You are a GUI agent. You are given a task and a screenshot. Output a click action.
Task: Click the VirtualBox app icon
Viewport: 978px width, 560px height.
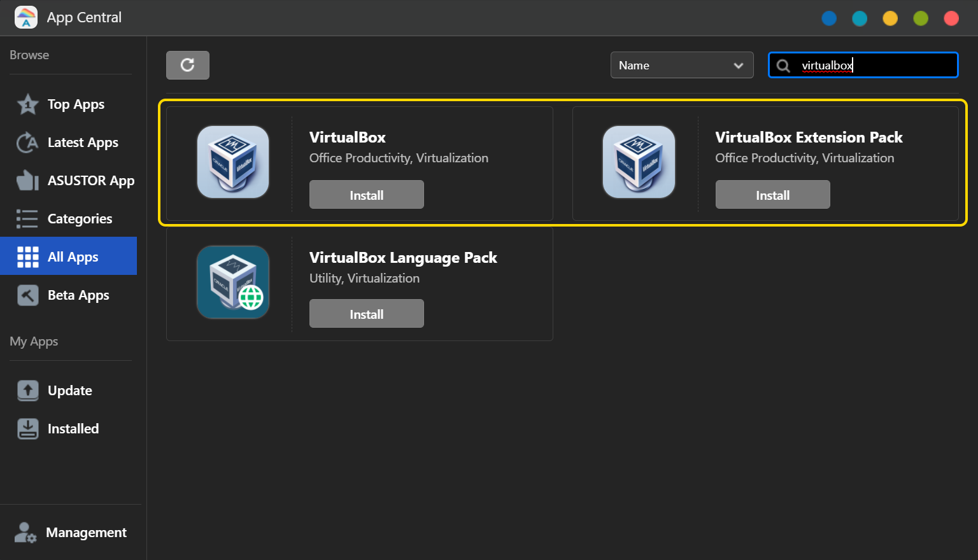pos(233,162)
